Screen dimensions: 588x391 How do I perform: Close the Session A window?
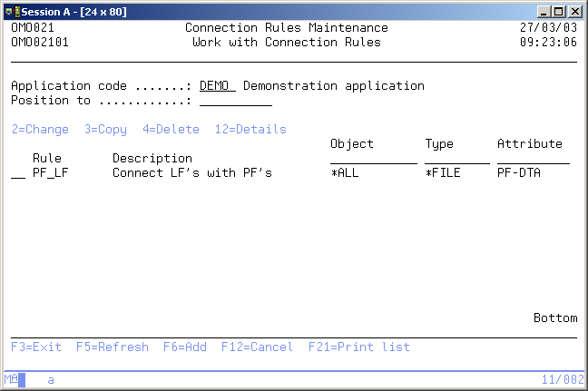click(x=576, y=10)
